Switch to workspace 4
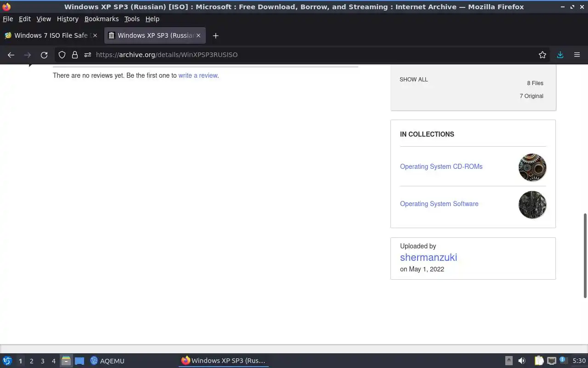This screenshot has height=368, width=588. pyautogui.click(x=53, y=361)
